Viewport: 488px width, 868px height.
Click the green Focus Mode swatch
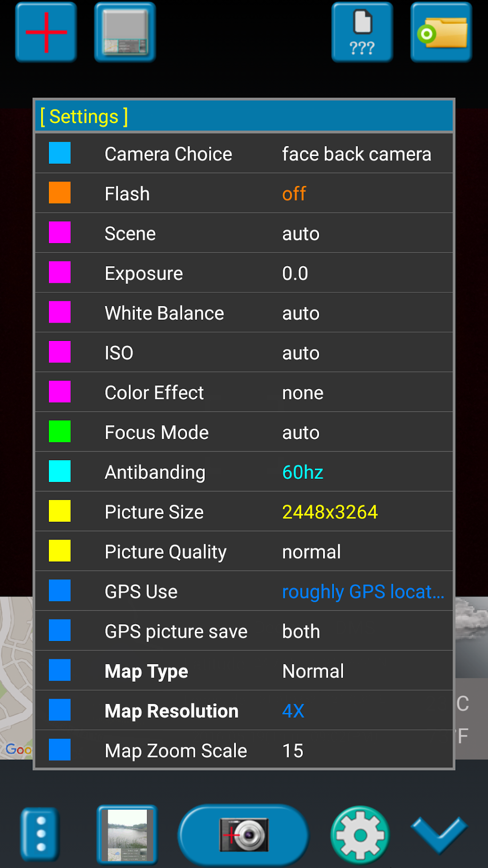[x=60, y=432]
